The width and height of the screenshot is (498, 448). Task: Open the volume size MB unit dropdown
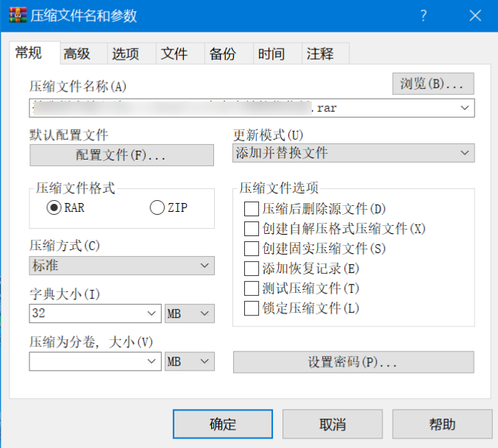pos(190,361)
